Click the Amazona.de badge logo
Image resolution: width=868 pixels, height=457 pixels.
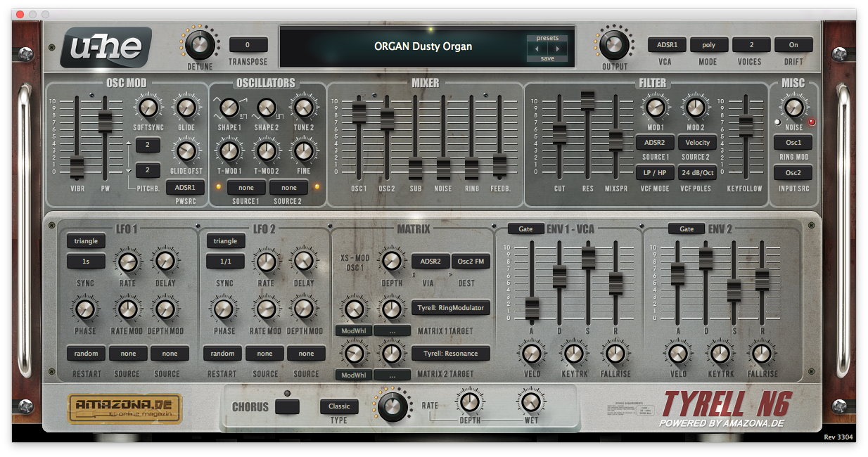point(125,408)
